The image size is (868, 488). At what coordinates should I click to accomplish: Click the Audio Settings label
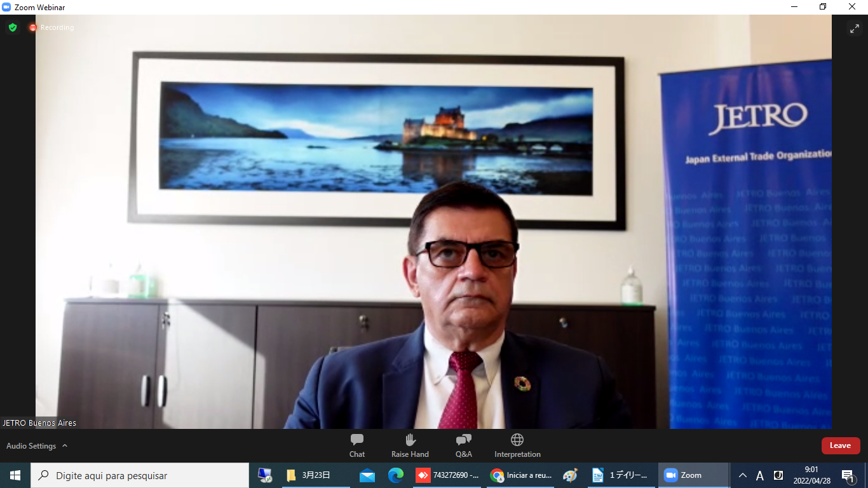(x=31, y=446)
